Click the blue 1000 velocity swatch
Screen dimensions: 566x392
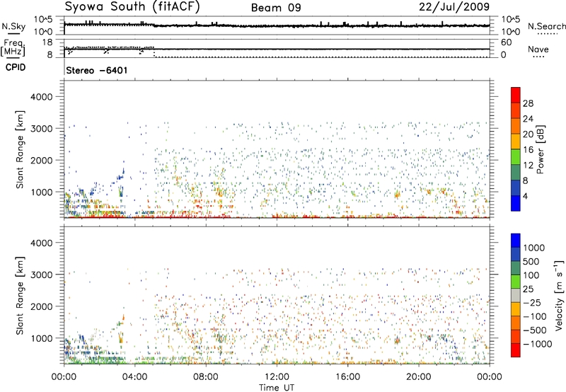[x=516, y=241]
